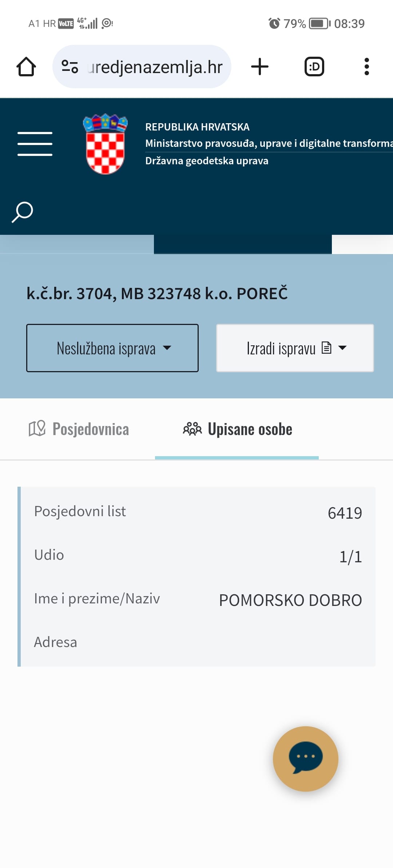
Task: Switch to the Posjedovnica tab
Action: coord(79,429)
